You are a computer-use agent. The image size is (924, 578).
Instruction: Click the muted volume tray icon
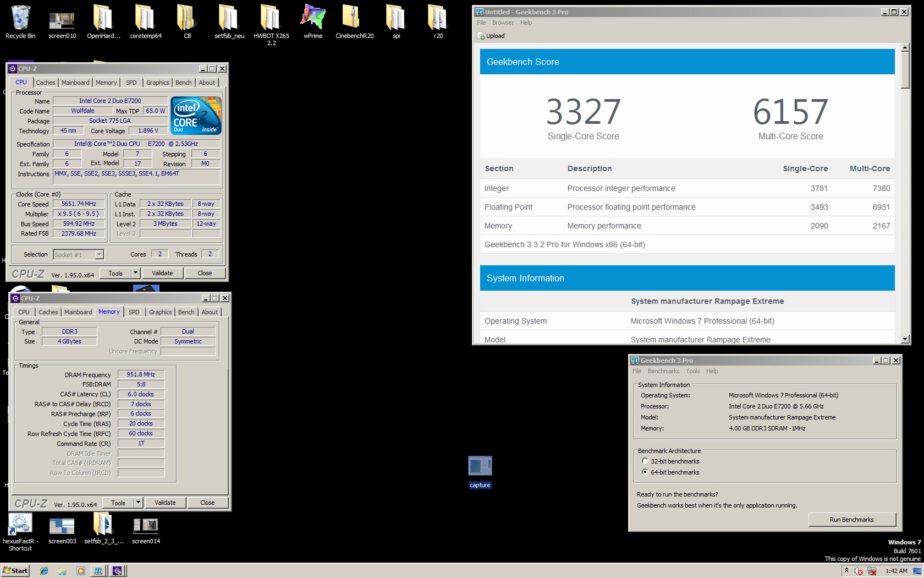[859, 571]
